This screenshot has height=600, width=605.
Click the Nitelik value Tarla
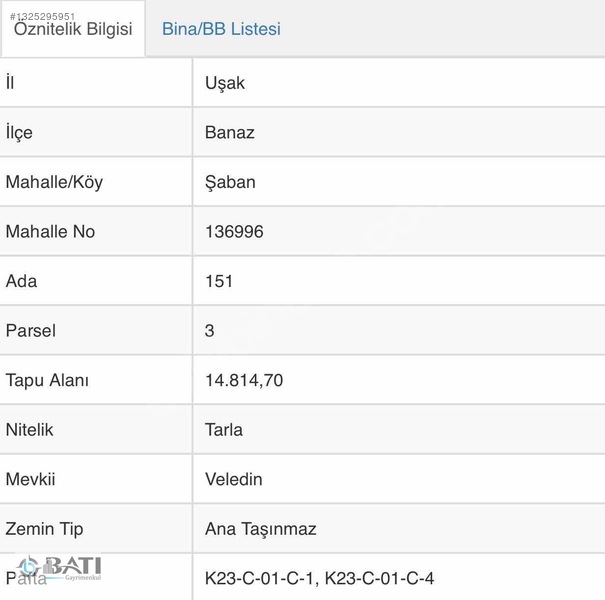pos(224,430)
